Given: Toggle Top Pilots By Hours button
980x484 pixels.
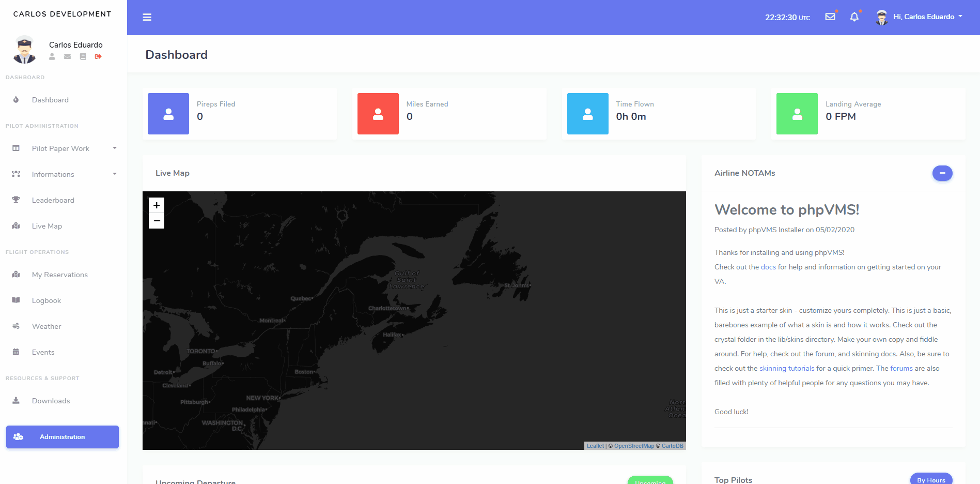Looking at the screenshot, I should tap(931, 479).
